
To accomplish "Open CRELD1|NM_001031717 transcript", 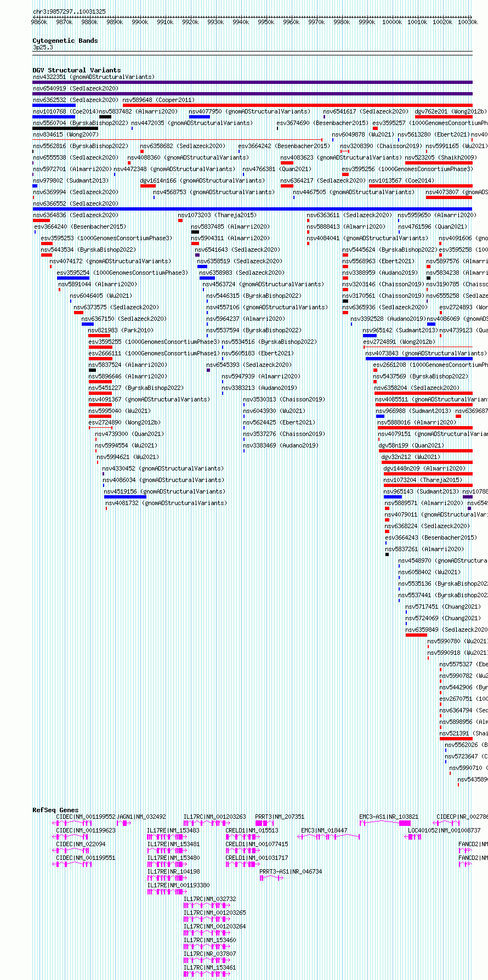I will click(x=257, y=858).
